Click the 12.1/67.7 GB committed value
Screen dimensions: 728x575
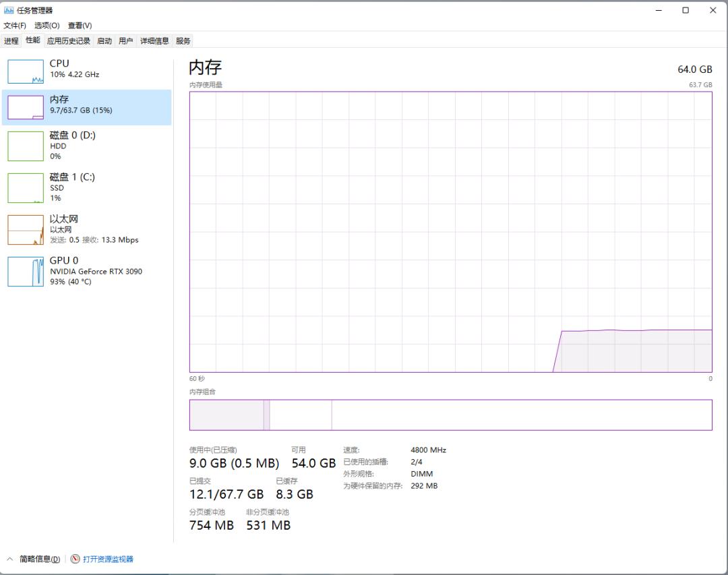coord(226,494)
